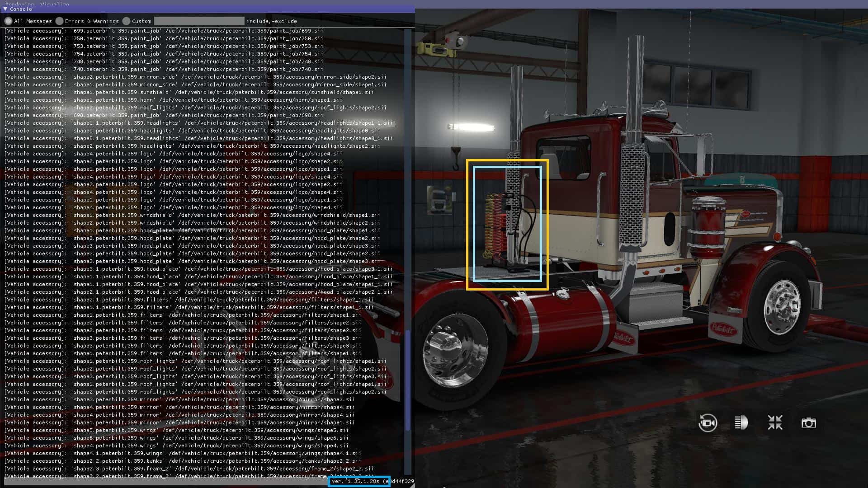Click the screenshot camera icon
This screenshot has height=488, width=868.
tap(808, 423)
